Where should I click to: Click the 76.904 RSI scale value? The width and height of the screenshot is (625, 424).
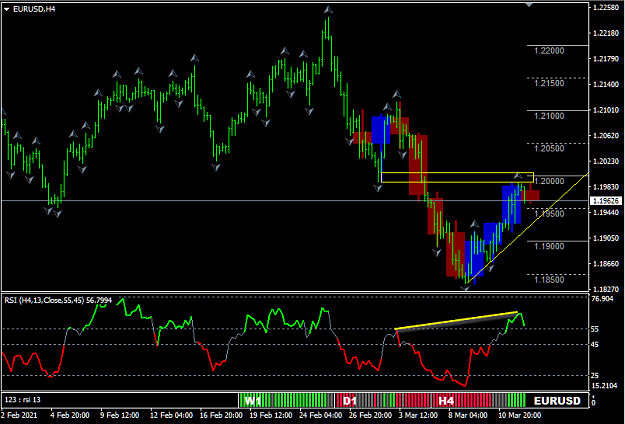click(604, 299)
